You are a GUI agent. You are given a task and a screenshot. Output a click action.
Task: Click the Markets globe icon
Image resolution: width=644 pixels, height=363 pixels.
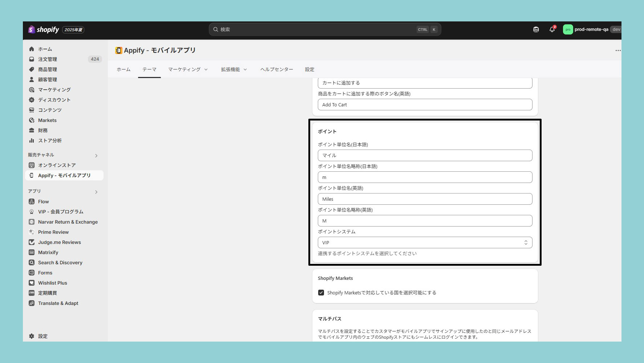pyautogui.click(x=32, y=120)
